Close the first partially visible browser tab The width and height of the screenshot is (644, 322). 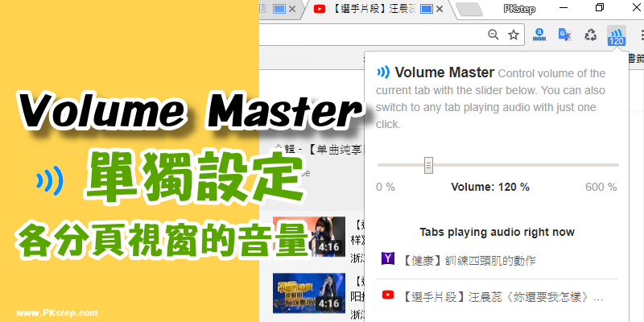point(292,9)
